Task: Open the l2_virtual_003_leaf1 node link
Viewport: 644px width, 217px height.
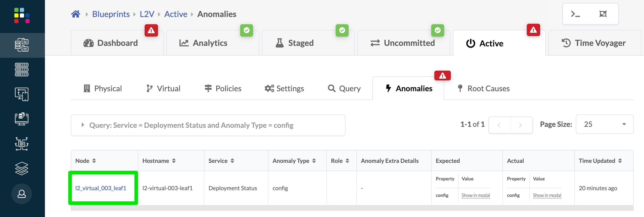Action: coord(101,188)
